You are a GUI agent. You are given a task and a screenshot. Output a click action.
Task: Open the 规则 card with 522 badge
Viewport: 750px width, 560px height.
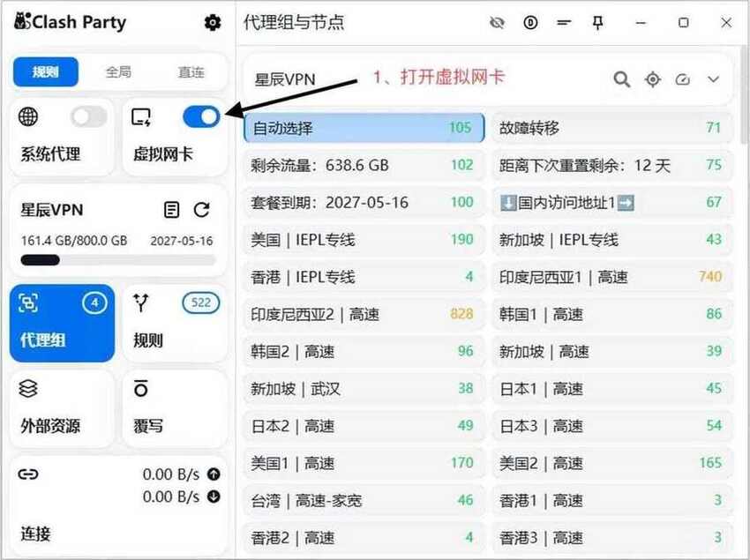[x=175, y=324]
